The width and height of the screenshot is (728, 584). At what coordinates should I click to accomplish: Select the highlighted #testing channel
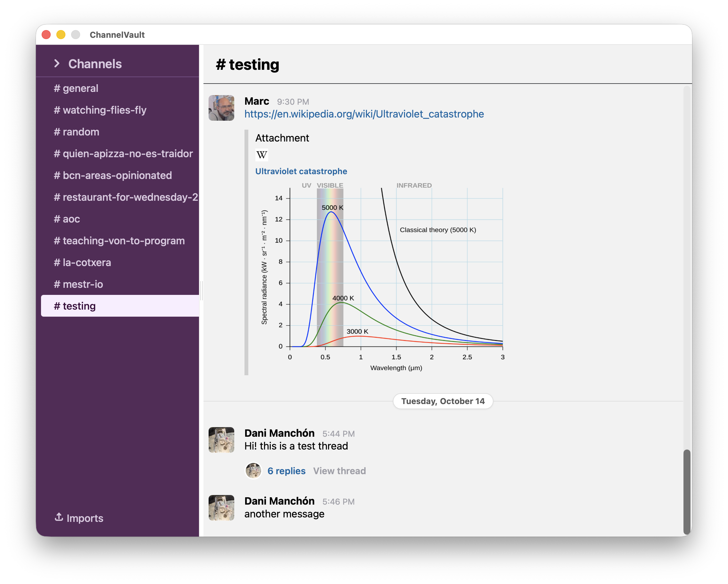[x=120, y=306]
